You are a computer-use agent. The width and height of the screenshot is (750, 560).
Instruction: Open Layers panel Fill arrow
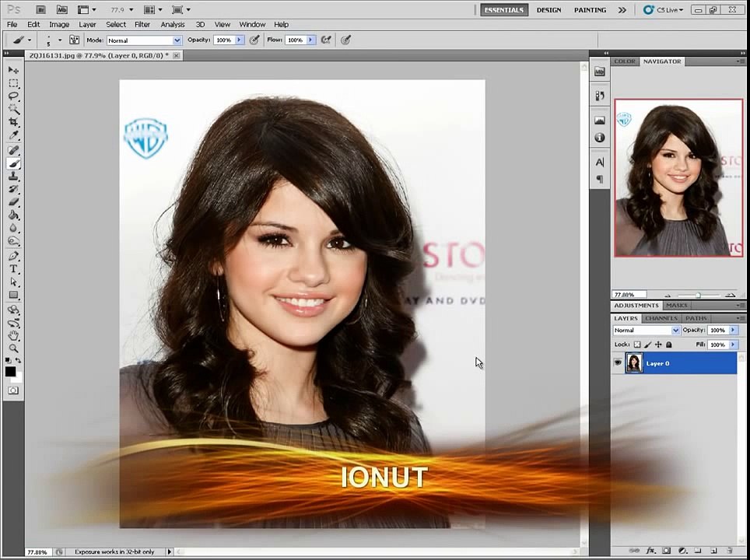(733, 345)
